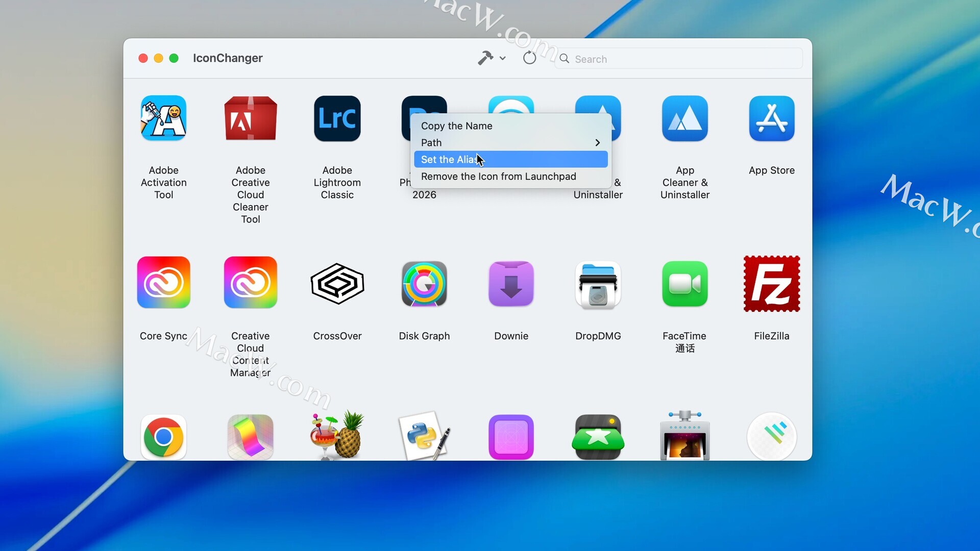Click the refresh circular arrow button
The image size is (980, 551).
pos(529,58)
